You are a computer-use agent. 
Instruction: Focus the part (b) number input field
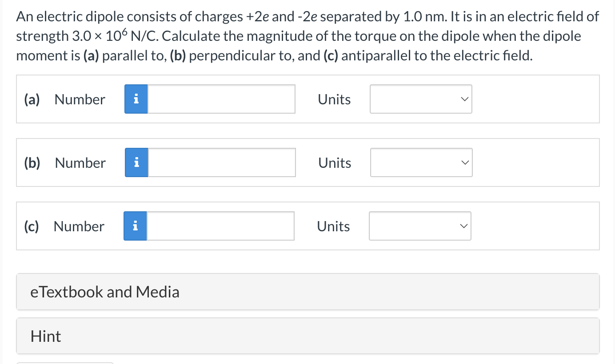pos(221,162)
